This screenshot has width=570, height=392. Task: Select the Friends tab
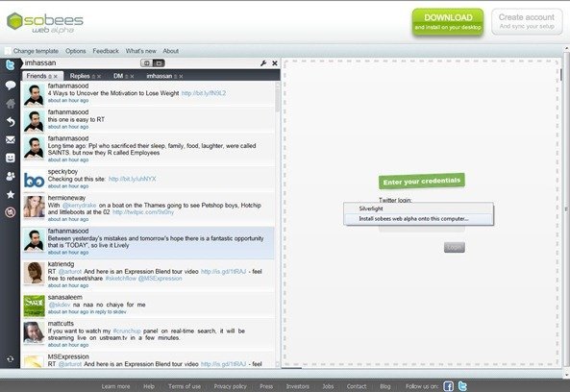[37, 76]
